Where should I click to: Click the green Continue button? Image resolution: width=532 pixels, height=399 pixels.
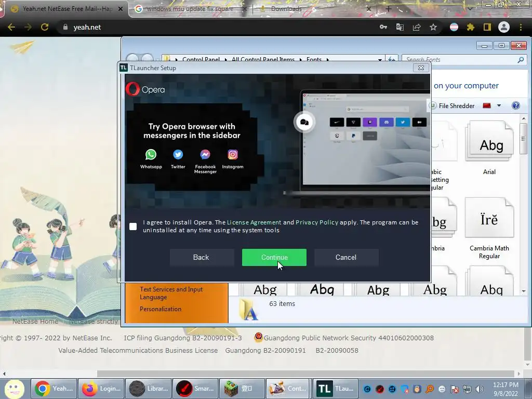tap(274, 257)
